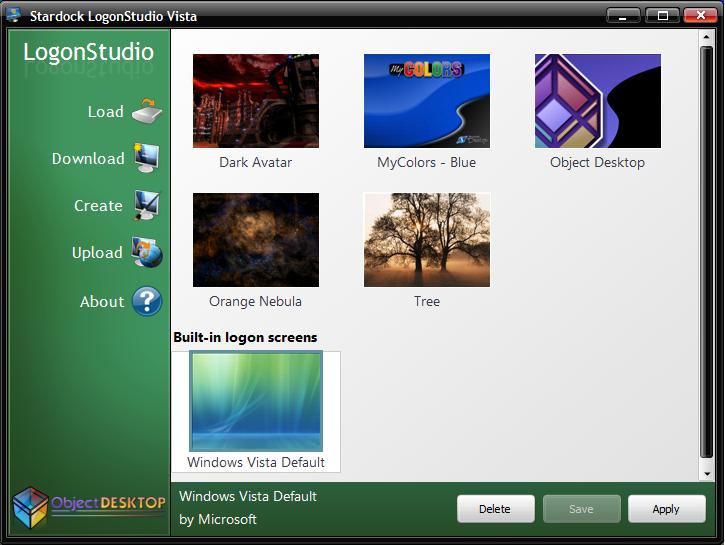Viewport: 725px width, 545px height.
Task: Click the disabled Save button
Action: pyautogui.click(x=582, y=509)
